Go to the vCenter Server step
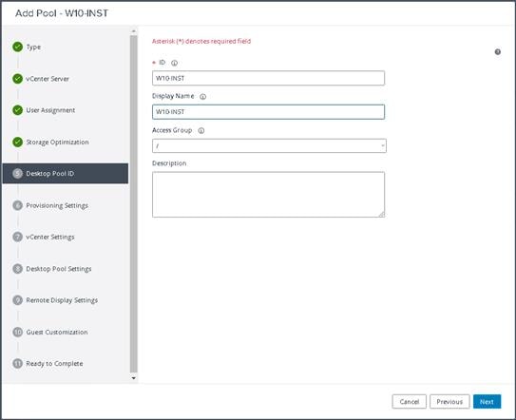The image size is (516, 420). [x=48, y=79]
